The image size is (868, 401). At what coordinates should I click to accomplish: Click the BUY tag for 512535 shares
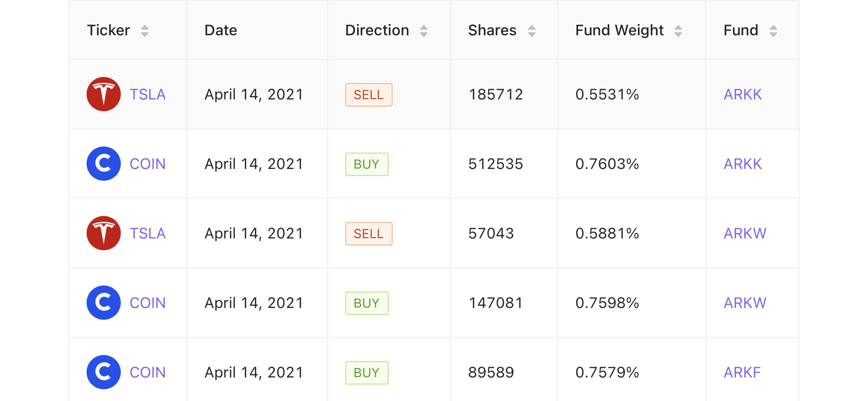(367, 164)
